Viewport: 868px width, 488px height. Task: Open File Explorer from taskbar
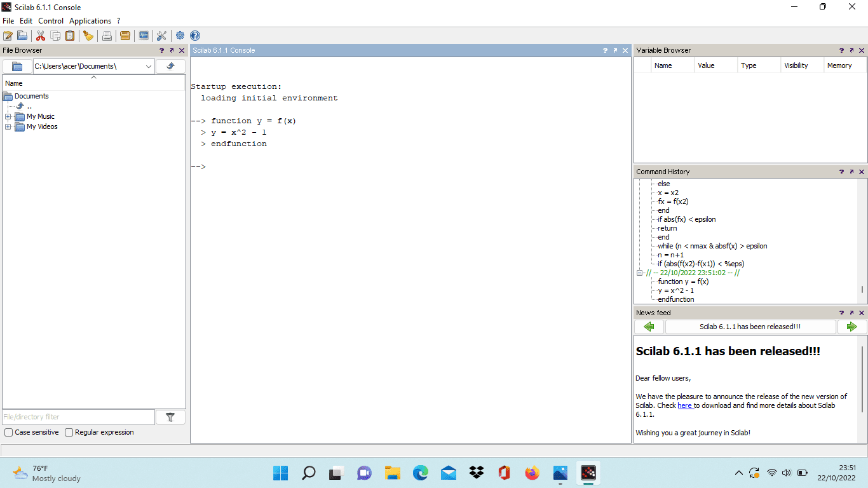point(392,473)
